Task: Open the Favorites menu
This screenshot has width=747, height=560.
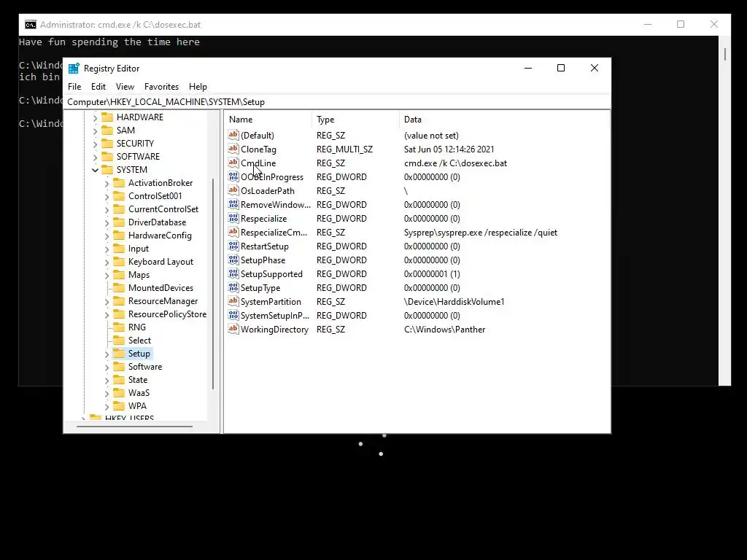Action: click(161, 87)
